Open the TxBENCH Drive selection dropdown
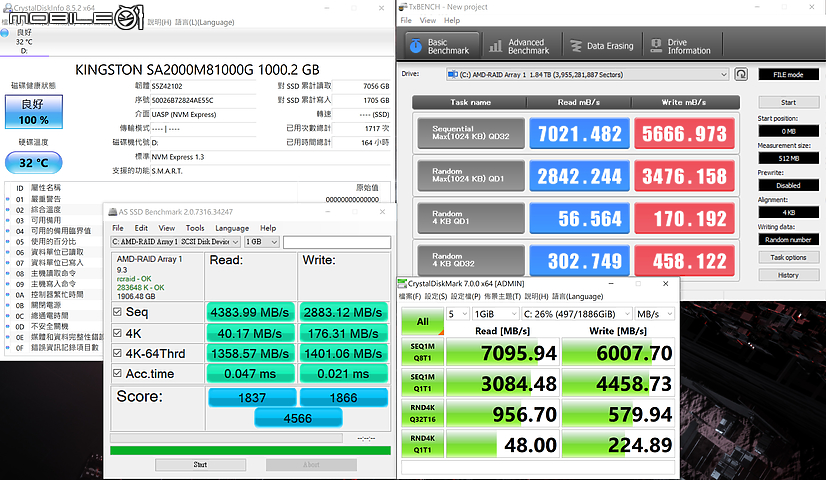 587,74
